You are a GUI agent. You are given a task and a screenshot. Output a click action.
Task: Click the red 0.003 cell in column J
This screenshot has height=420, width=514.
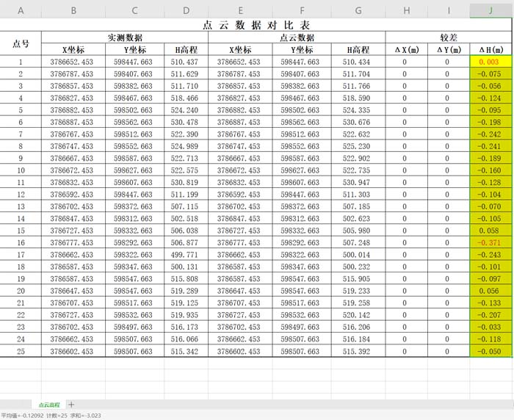(x=490, y=62)
